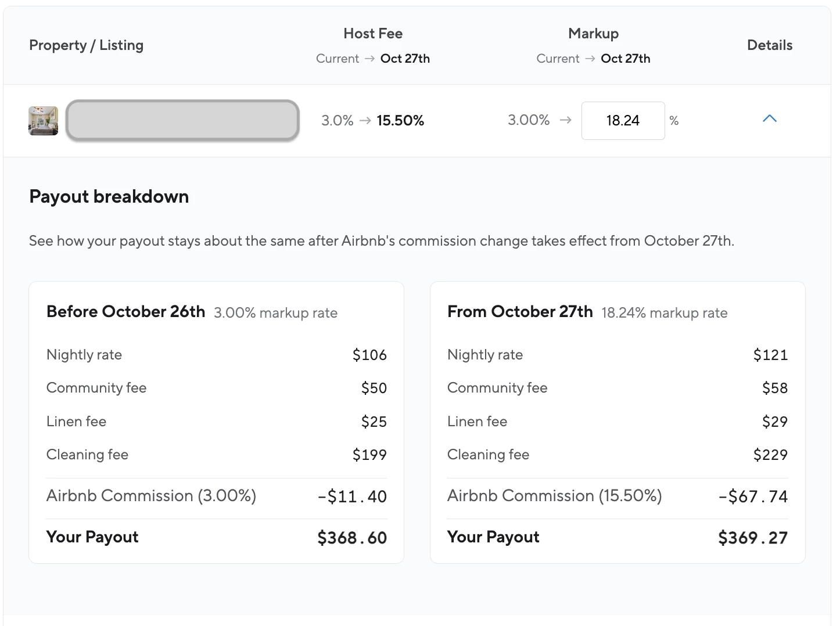Click the Details column header

click(769, 45)
